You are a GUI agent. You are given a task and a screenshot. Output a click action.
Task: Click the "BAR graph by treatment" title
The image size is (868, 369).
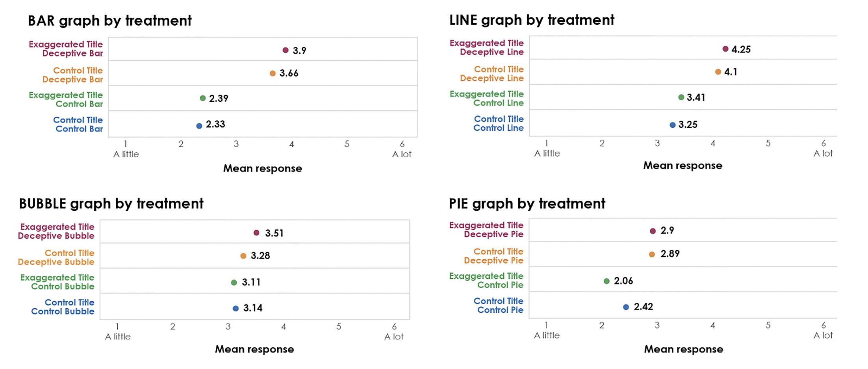[109, 20]
